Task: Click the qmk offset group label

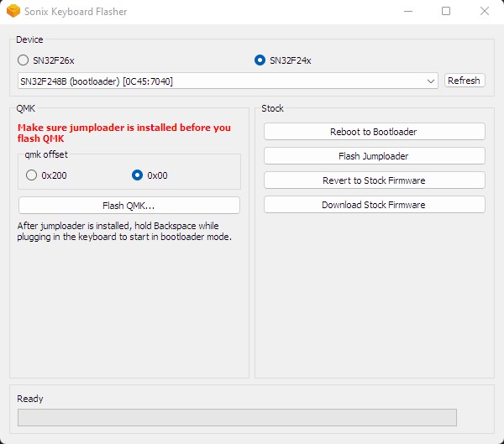Action: 46,154
